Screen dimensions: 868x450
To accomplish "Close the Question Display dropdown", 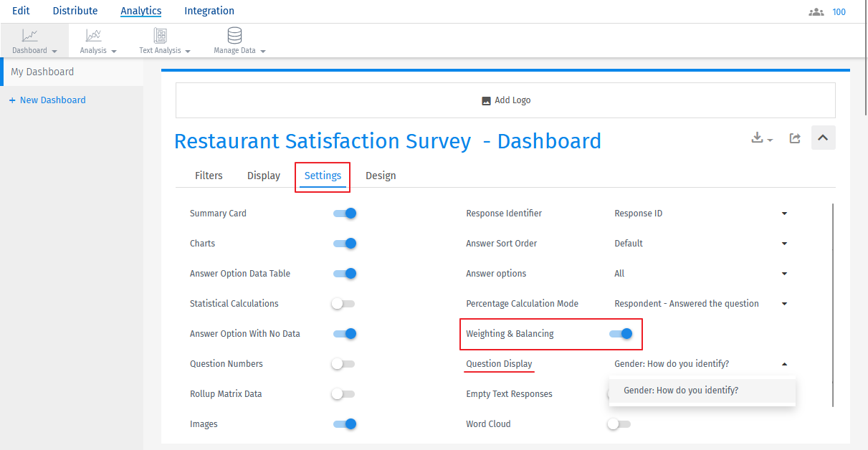I will (x=701, y=364).
